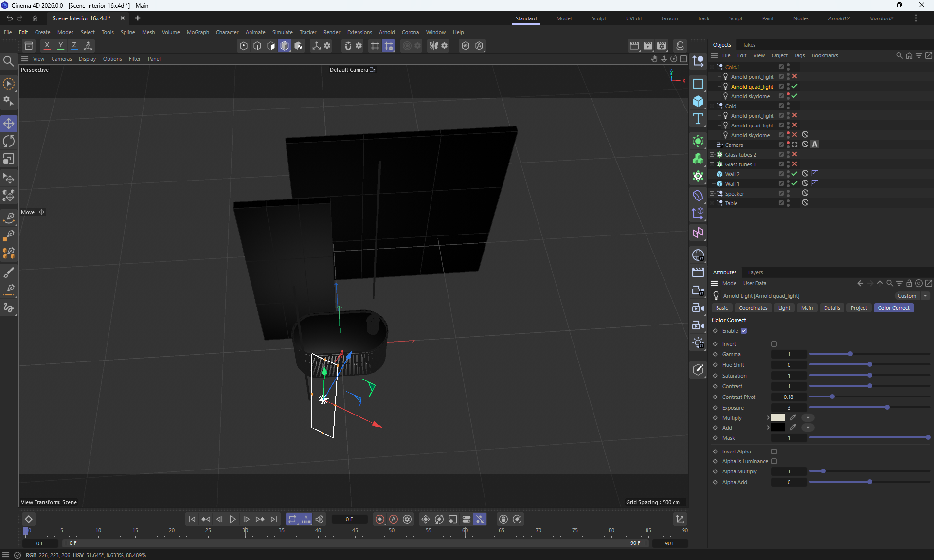Select the Move tool in left toolbar
This screenshot has width=934, height=560.
[9, 124]
